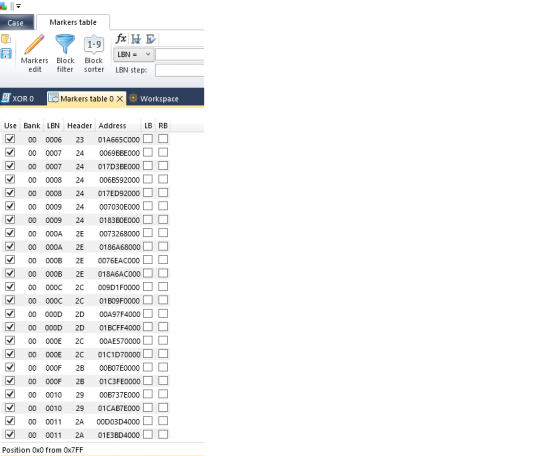Screen dimensions: 550x456
Task: Click header value 23 in first row
Action: tap(80, 140)
